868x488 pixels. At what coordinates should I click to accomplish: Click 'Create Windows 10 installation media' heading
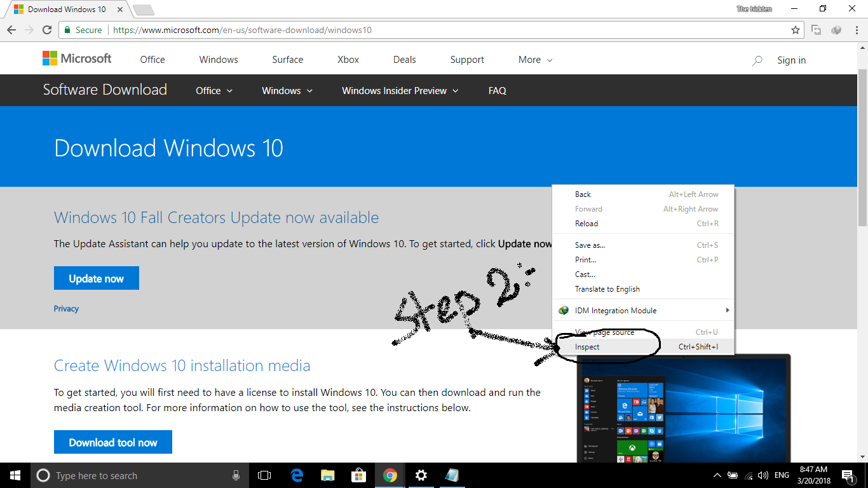182,365
